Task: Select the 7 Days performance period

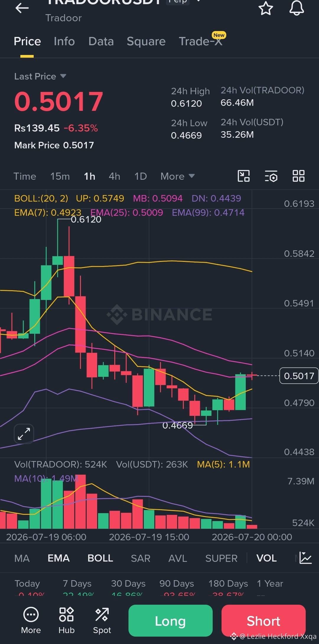Action: [x=77, y=584]
